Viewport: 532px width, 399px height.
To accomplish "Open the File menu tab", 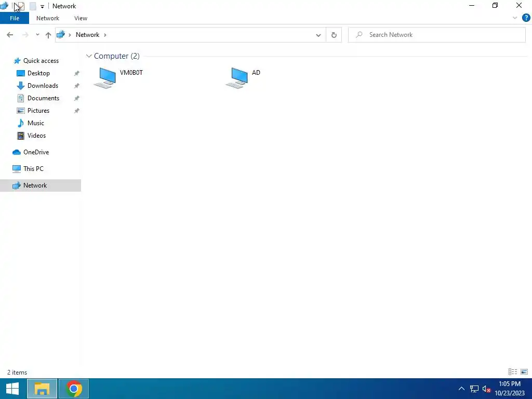I will [x=15, y=18].
